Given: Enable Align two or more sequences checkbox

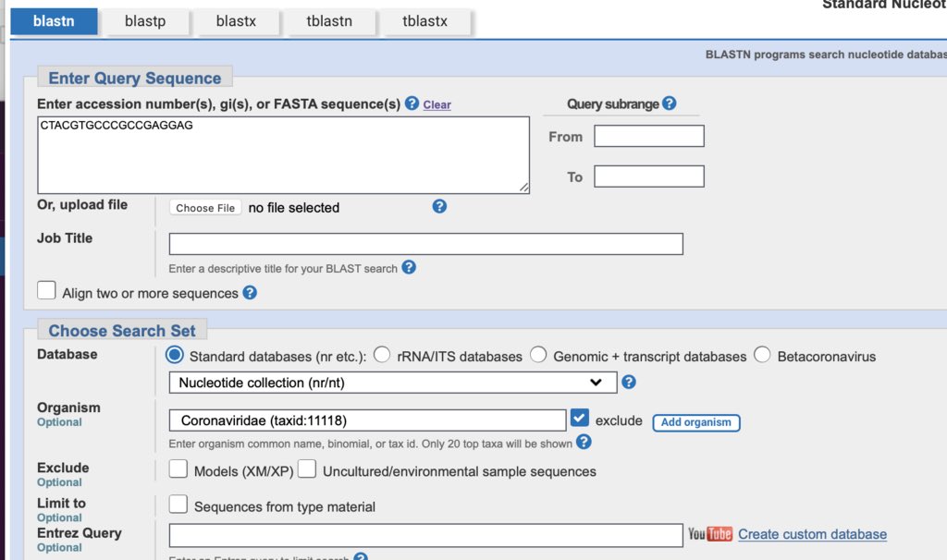Looking at the screenshot, I should tap(46, 290).
